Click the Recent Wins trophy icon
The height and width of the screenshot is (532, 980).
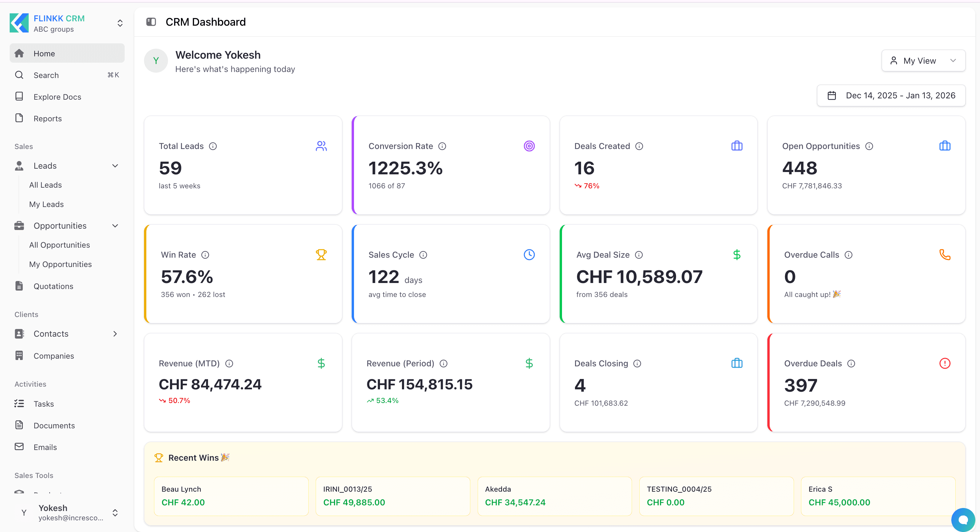coord(159,458)
